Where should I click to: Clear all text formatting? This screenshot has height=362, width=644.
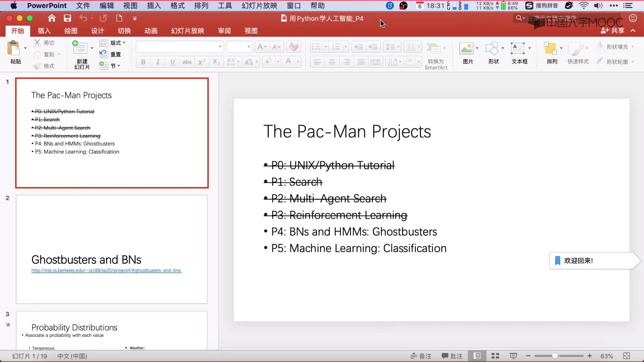[x=294, y=47]
